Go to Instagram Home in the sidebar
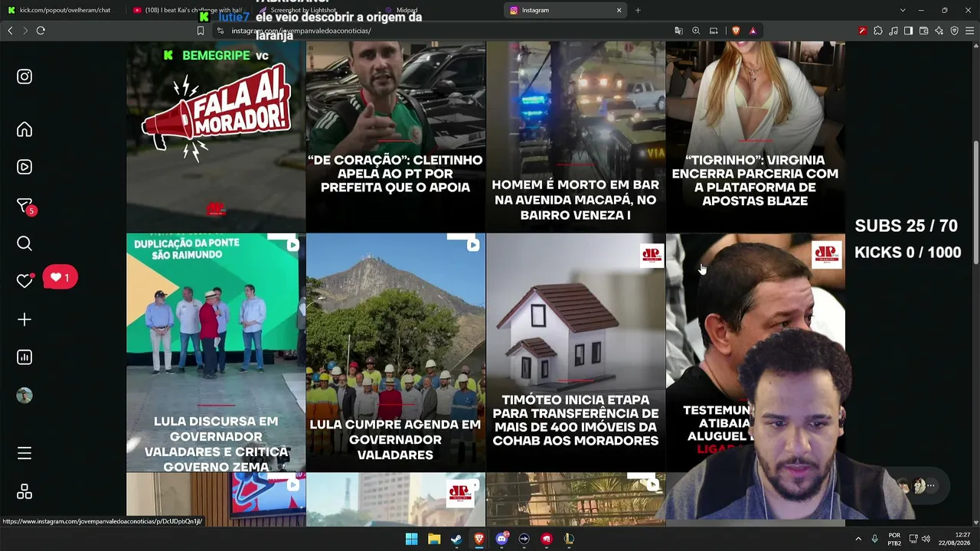The width and height of the screenshot is (980, 551). [24, 129]
